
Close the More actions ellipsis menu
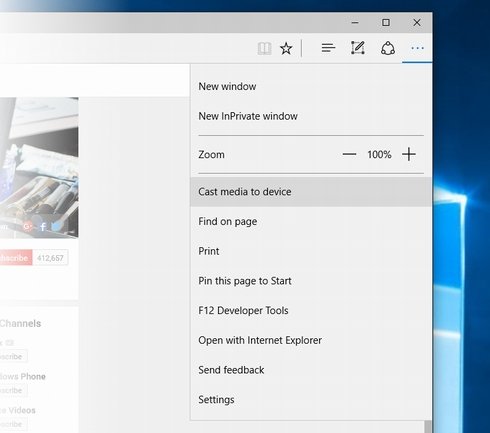(417, 48)
